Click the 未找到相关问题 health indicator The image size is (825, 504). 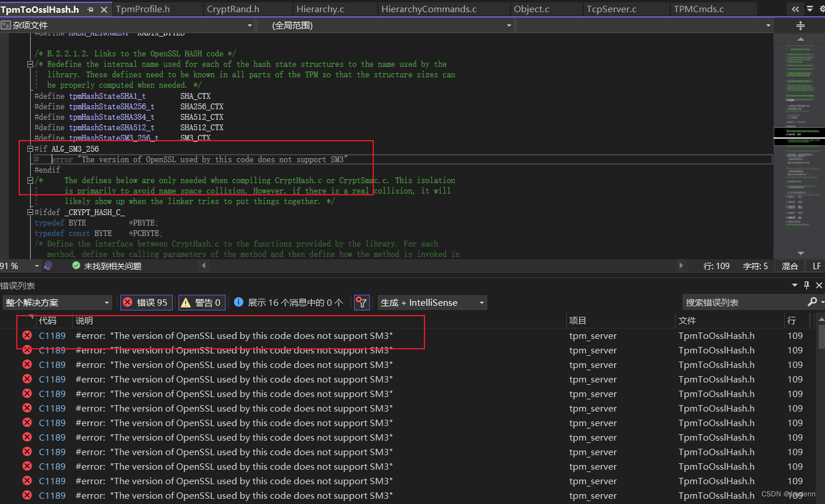click(107, 266)
